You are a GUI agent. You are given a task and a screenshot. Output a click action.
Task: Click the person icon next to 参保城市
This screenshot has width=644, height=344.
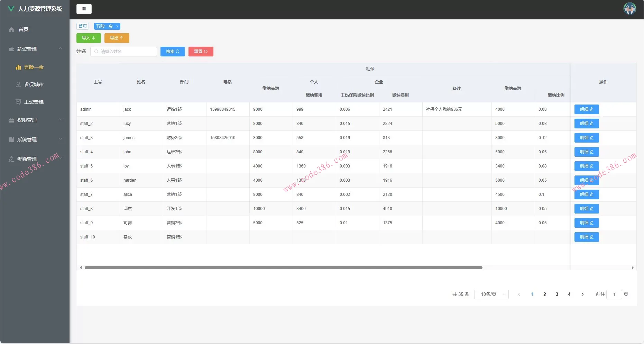18,84
